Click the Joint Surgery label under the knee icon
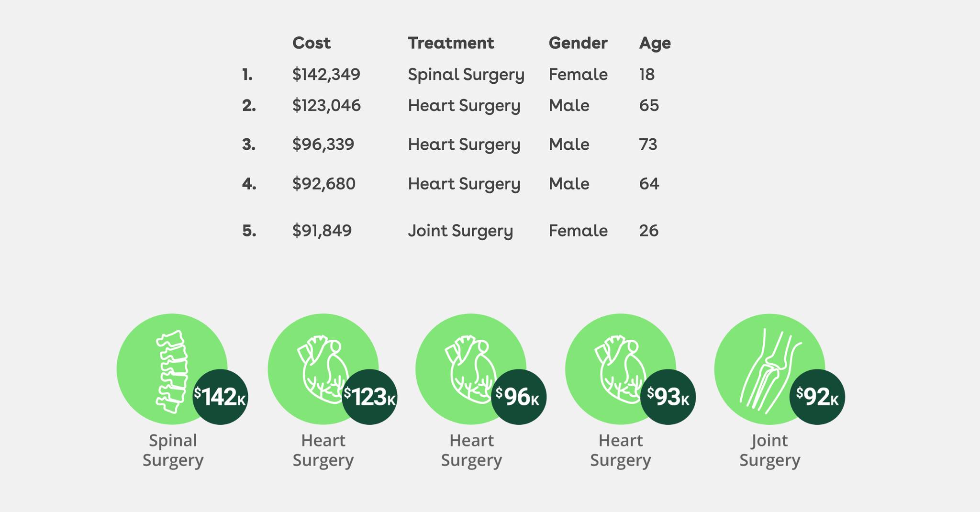The width and height of the screenshot is (980, 512). click(769, 450)
